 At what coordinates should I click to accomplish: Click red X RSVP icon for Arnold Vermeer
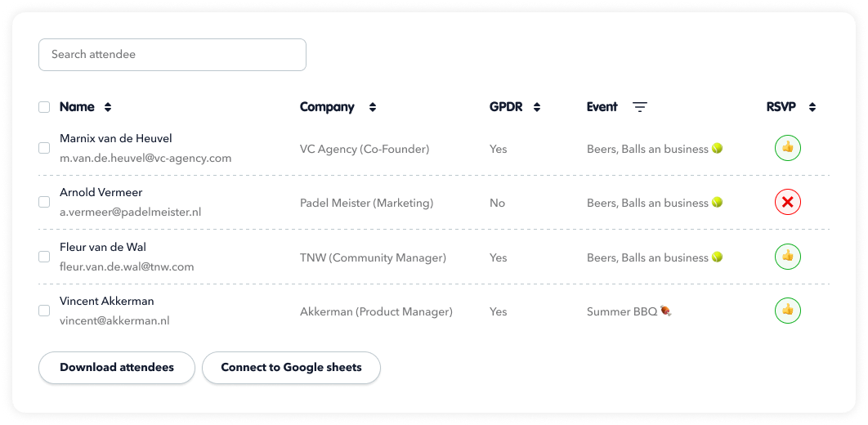tap(787, 203)
